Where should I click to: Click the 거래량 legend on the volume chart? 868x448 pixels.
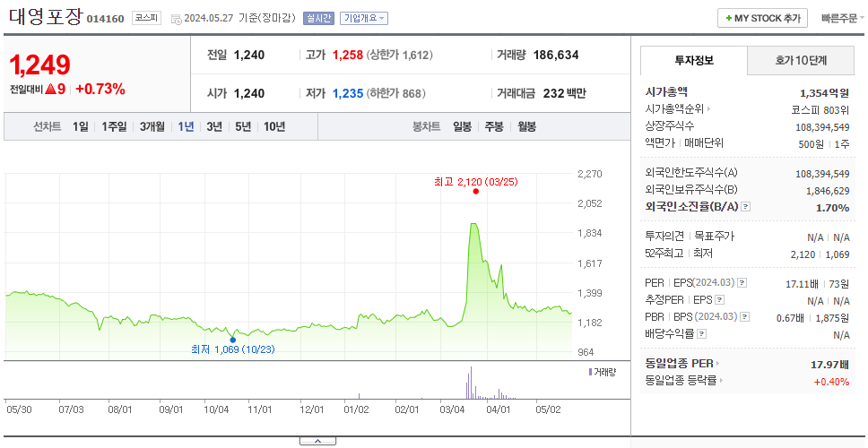pyautogui.click(x=603, y=372)
